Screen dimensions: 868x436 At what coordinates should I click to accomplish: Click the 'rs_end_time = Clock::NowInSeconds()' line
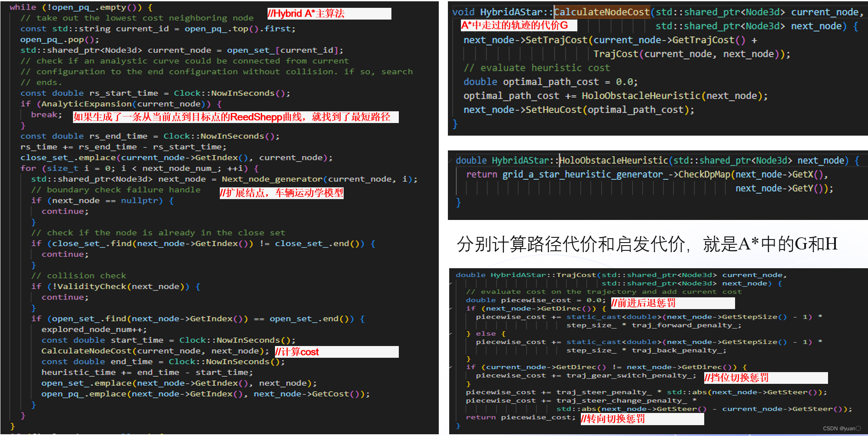coord(150,136)
